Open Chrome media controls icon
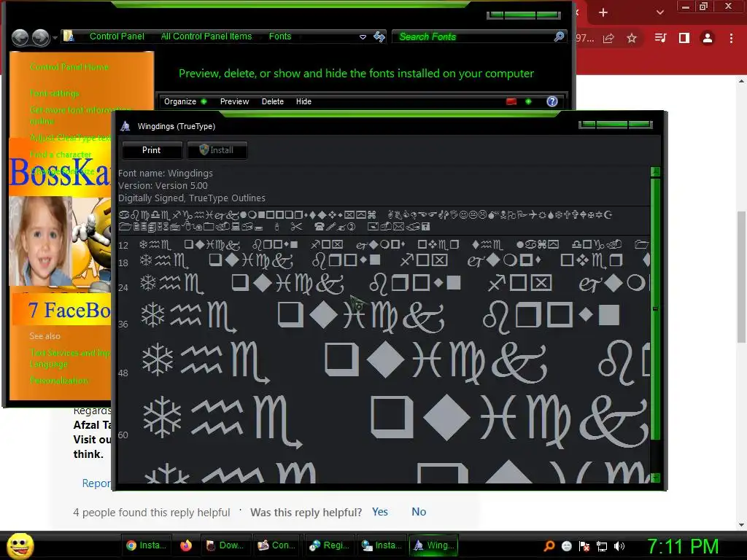The height and width of the screenshot is (560, 747). coord(660,38)
